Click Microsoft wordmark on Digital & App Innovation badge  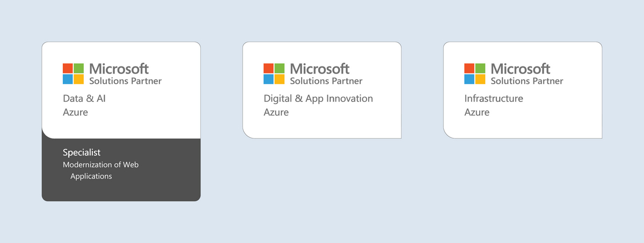pyautogui.click(x=320, y=69)
